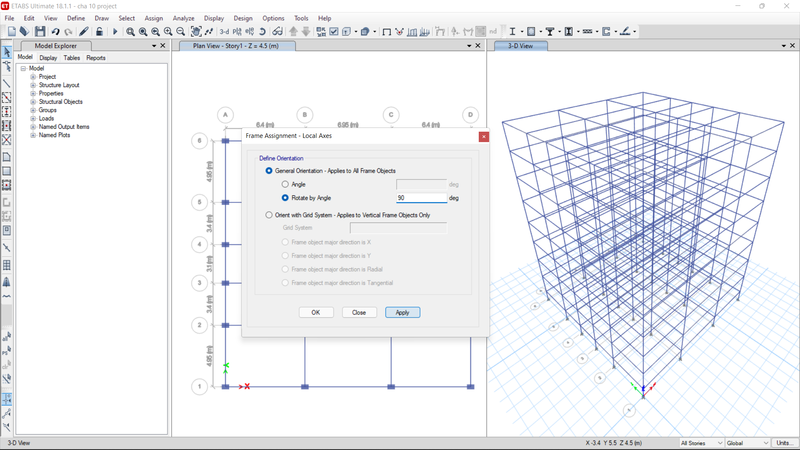Select General Orientation radio button

[269, 171]
